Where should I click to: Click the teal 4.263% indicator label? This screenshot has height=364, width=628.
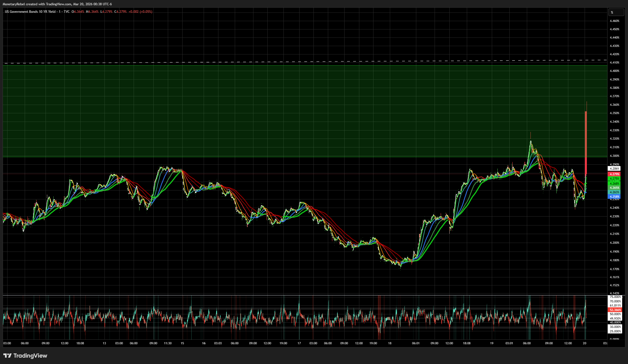pos(614,192)
